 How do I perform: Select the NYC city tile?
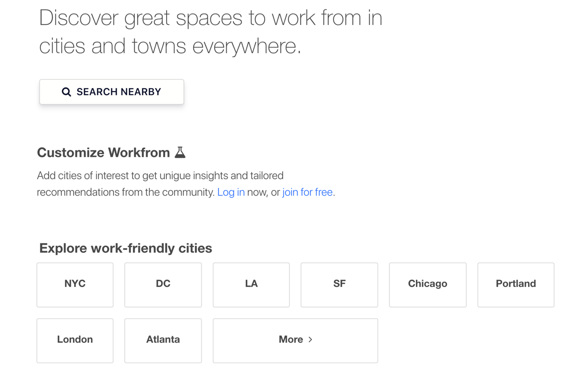pyautogui.click(x=75, y=285)
